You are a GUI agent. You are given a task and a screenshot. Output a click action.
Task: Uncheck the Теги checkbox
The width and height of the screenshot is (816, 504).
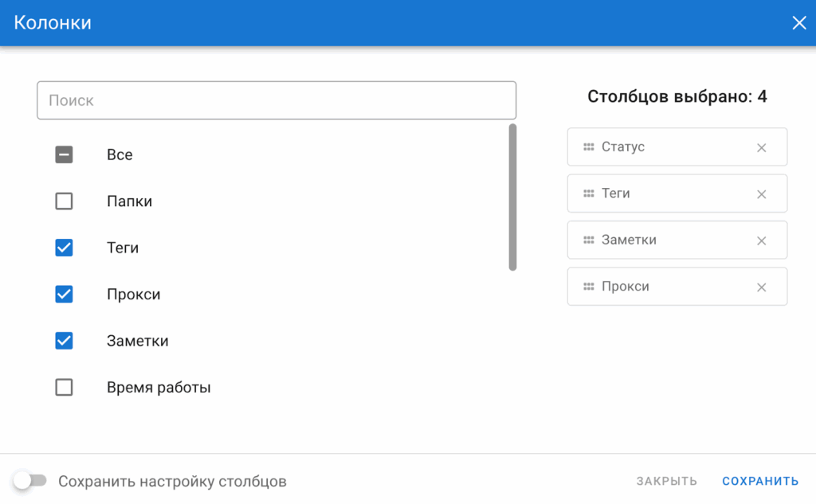coord(64,248)
